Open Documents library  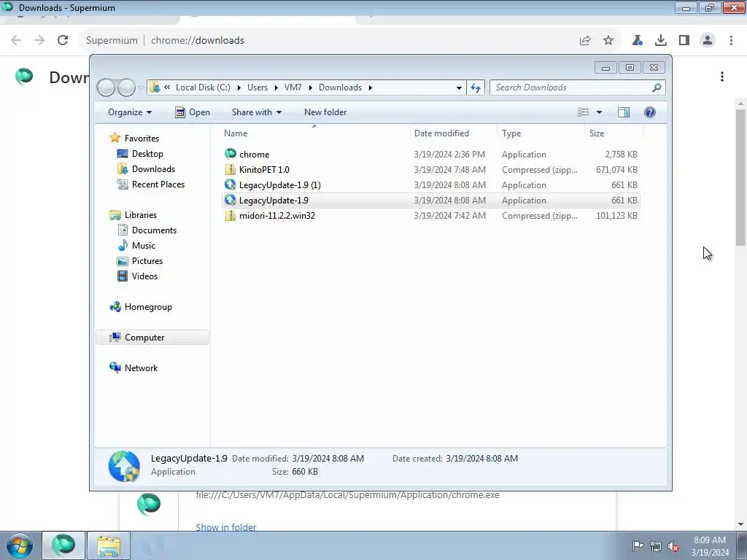(154, 230)
